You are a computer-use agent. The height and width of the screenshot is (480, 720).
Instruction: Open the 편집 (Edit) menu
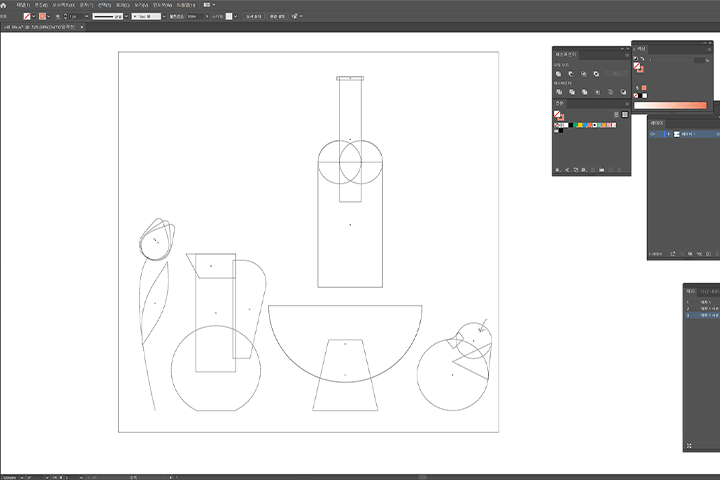pyautogui.click(x=41, y=5)
